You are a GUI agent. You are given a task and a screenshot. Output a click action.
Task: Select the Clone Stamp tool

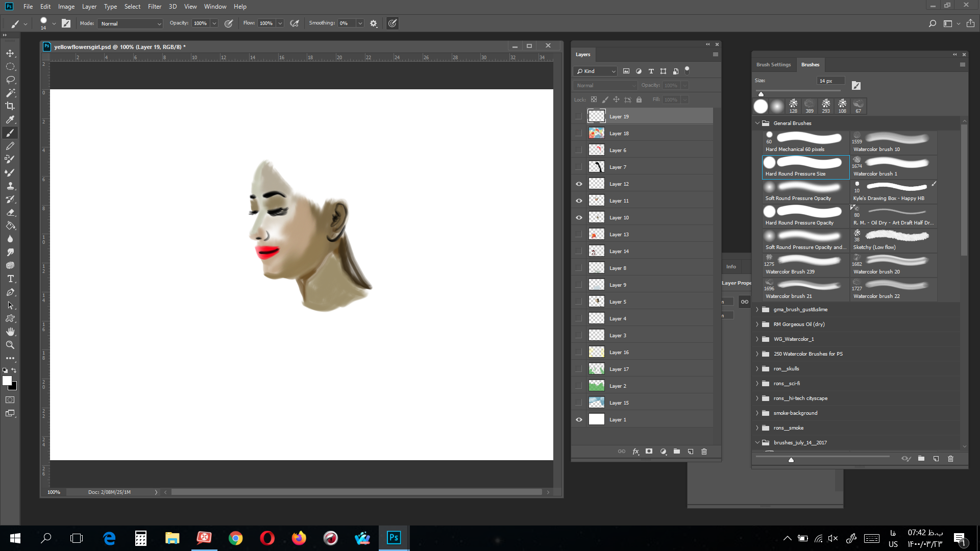coord(10,186)
